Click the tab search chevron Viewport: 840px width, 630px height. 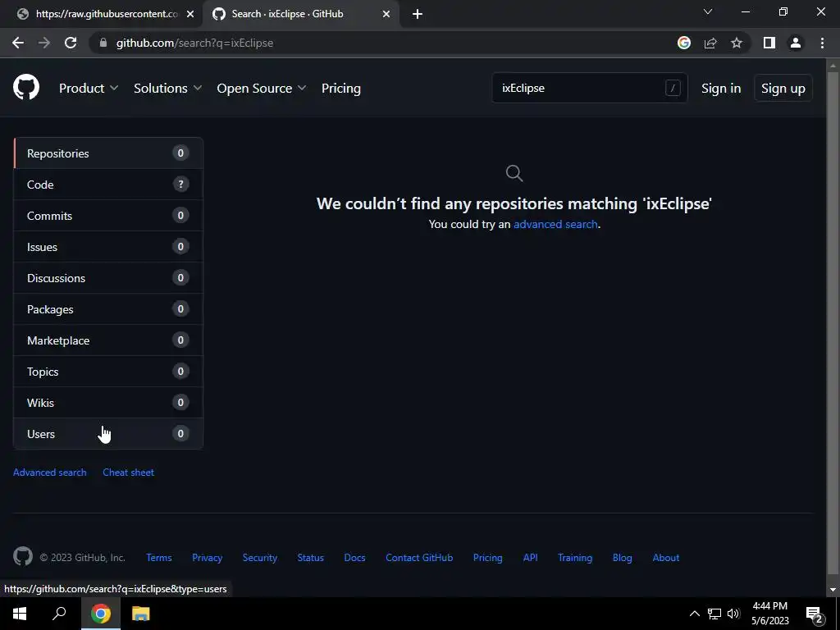pos(708,11)
